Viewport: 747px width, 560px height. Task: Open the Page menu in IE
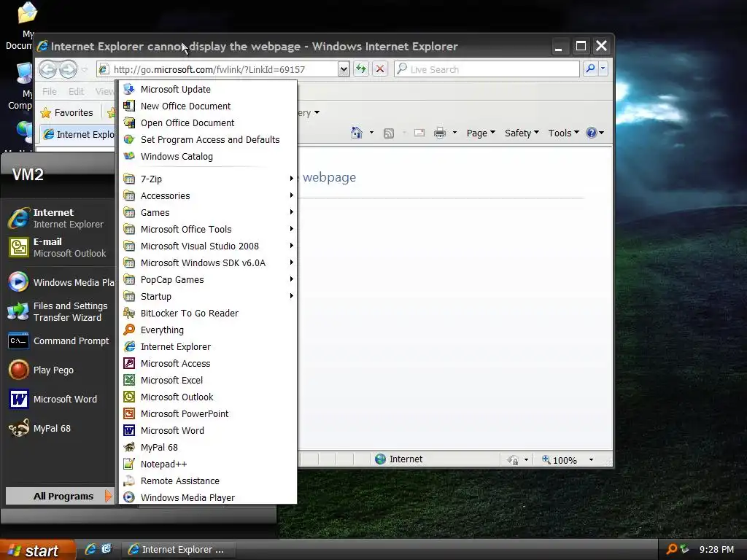(481, 133)
